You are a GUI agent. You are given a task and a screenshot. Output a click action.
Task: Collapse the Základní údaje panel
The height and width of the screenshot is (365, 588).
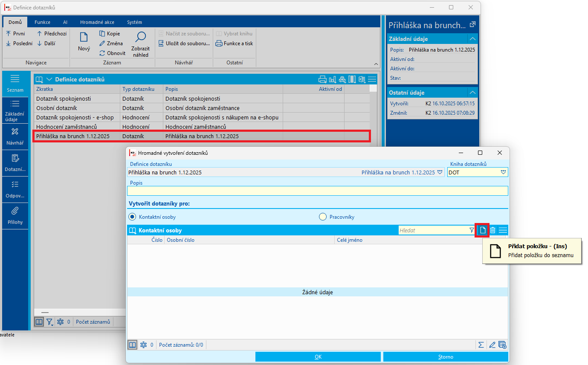tap(472, 39)
